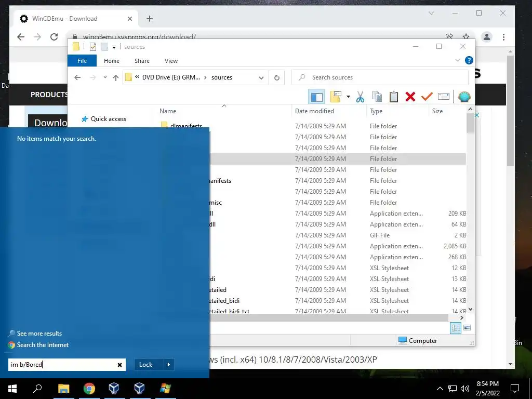Click the Up one level arrow
The image size is (532, 399).
pyautogui.click(x=116, y=78)
